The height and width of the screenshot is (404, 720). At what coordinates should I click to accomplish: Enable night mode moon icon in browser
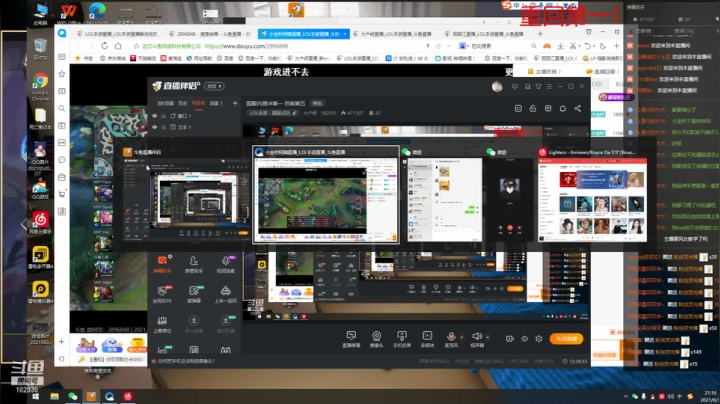click(x=603, y=46)
